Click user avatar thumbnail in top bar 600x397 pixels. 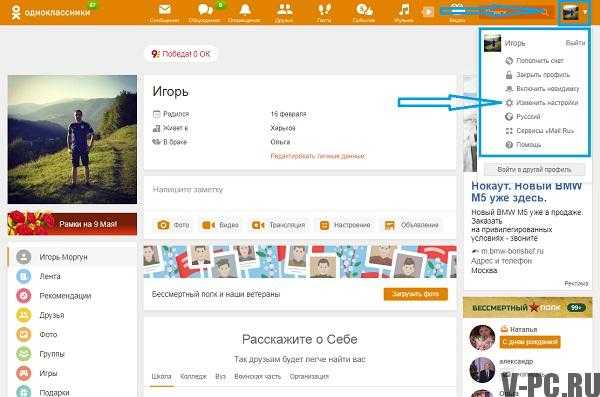(570, 13)
